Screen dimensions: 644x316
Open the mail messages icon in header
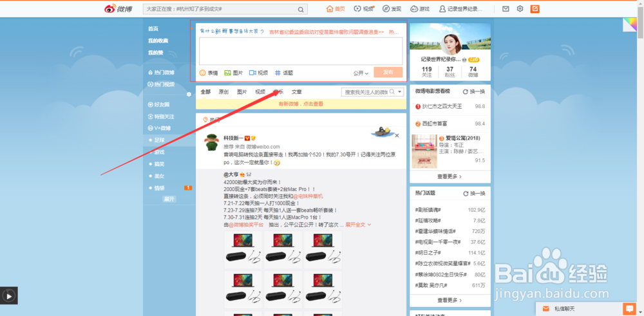506,8
